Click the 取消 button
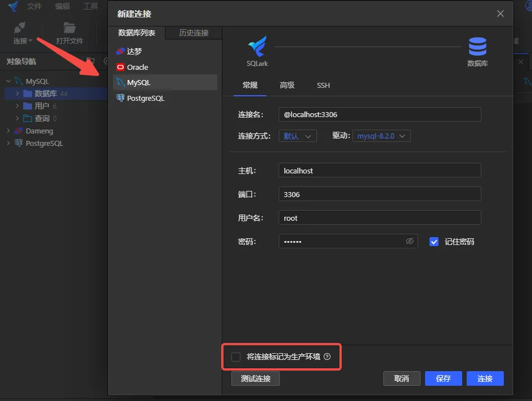This screenshot has height=401, width=532. (402, 378)
